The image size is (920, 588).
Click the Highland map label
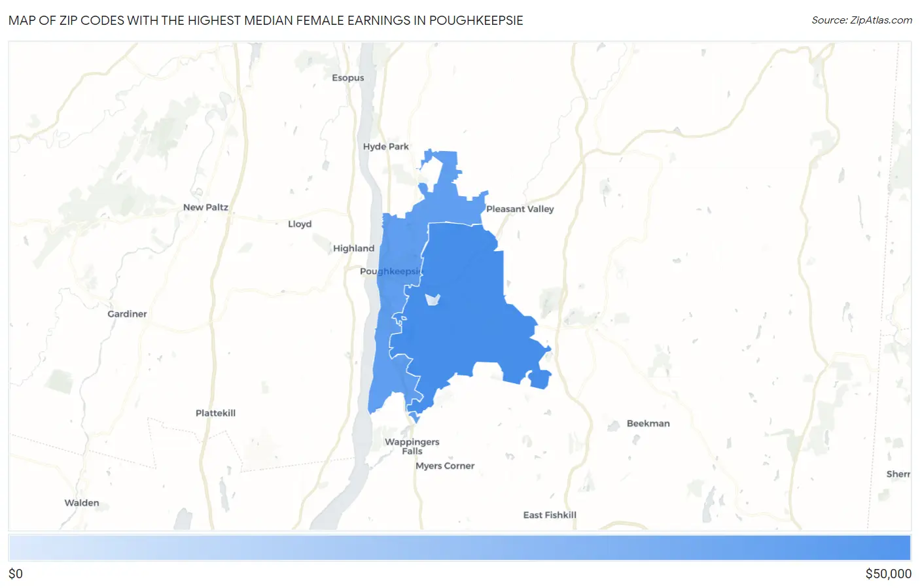tap(353, 249)
